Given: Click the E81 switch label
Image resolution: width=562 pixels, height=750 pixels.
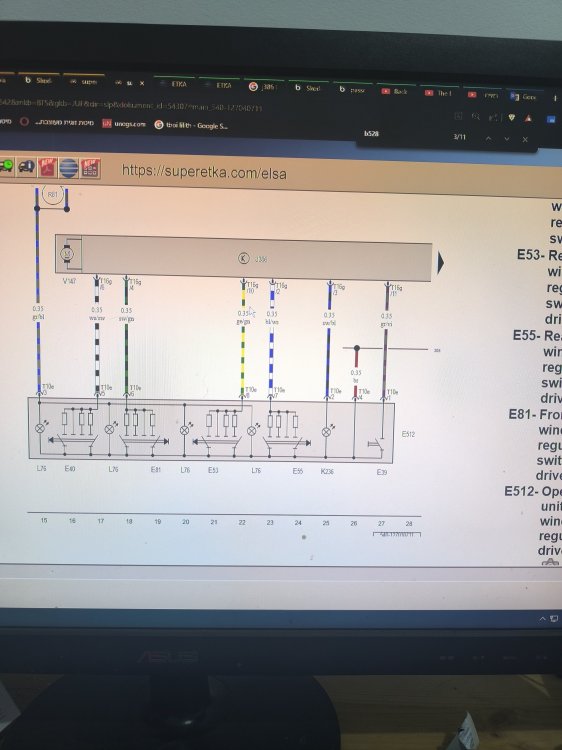Looking at the screenshot, I should click(155, 470).
